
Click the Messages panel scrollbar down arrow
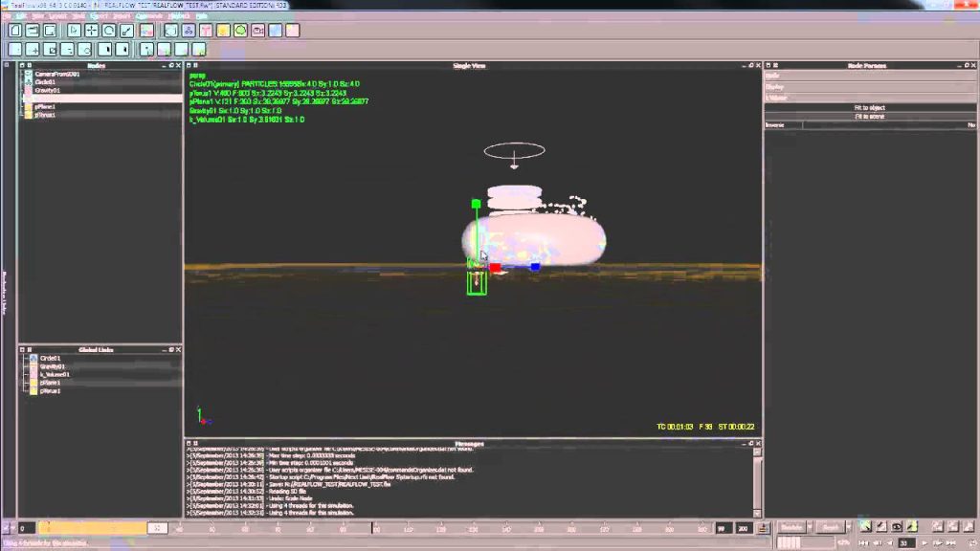point(758,513)
